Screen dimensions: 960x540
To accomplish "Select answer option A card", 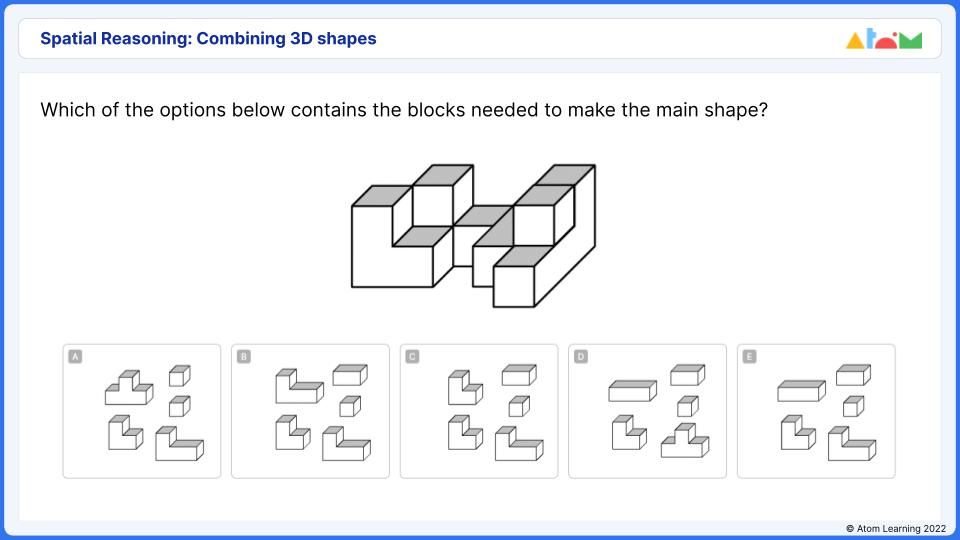I will (141, 411).
